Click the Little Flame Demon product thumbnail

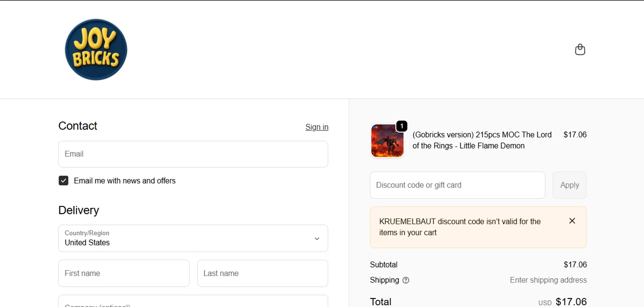tap(387, 141)
